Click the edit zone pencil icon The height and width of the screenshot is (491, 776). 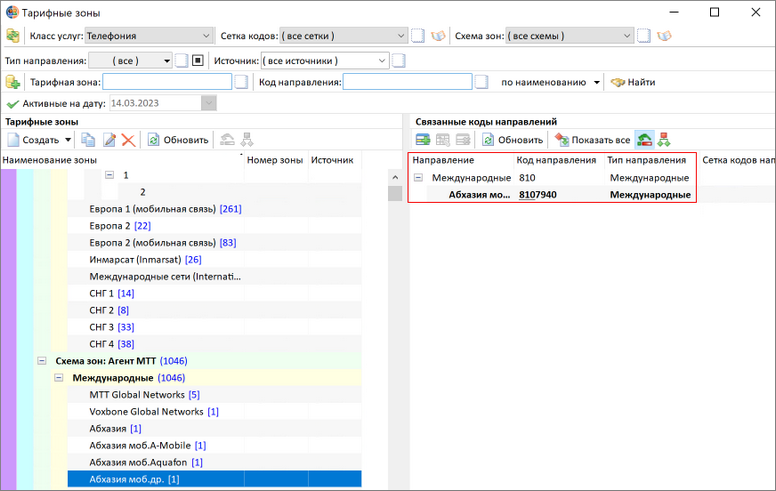tap(109, 140)
